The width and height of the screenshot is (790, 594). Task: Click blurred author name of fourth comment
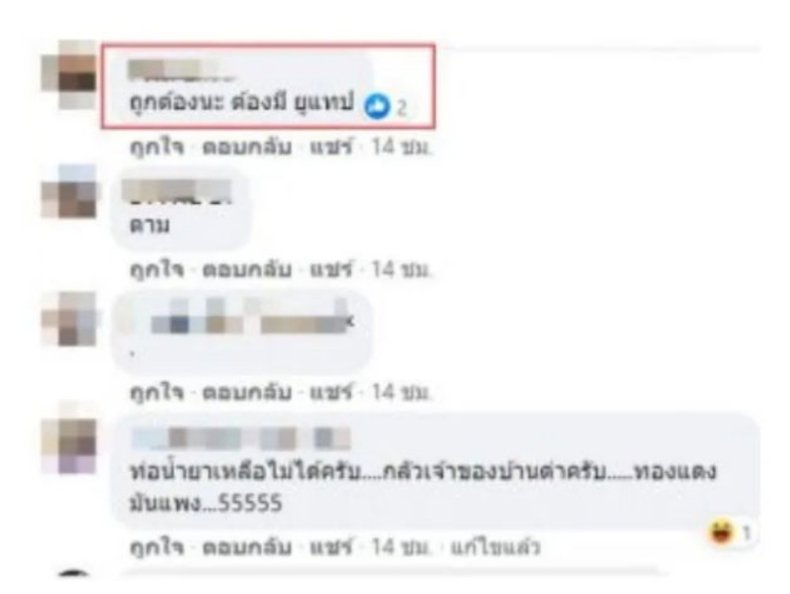(241, 438)
